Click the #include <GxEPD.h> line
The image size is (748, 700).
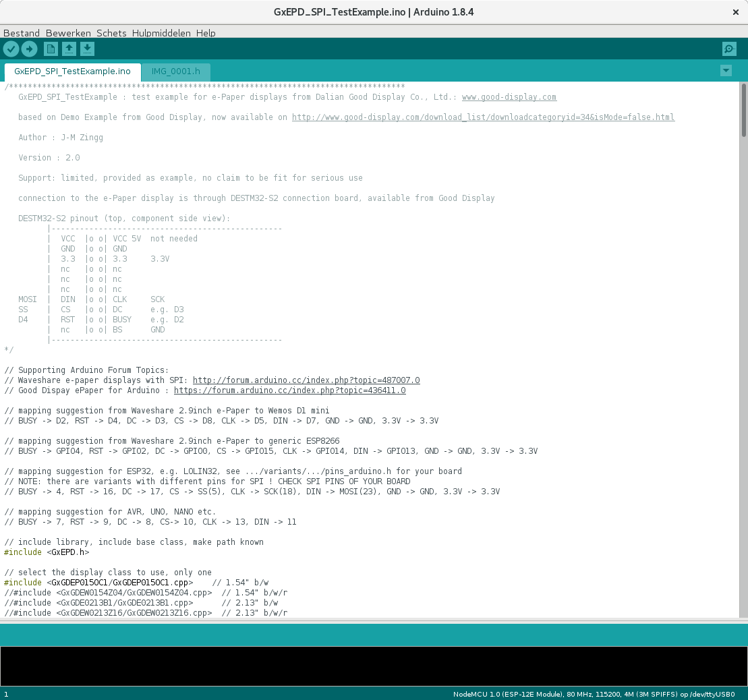(x=47, y=552)
